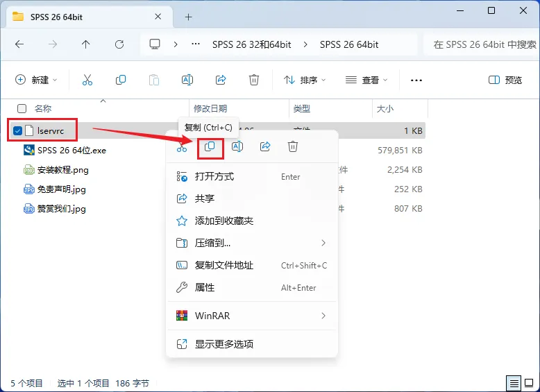
Task: Click the 安装教程.png file icon
Action: 29,170
